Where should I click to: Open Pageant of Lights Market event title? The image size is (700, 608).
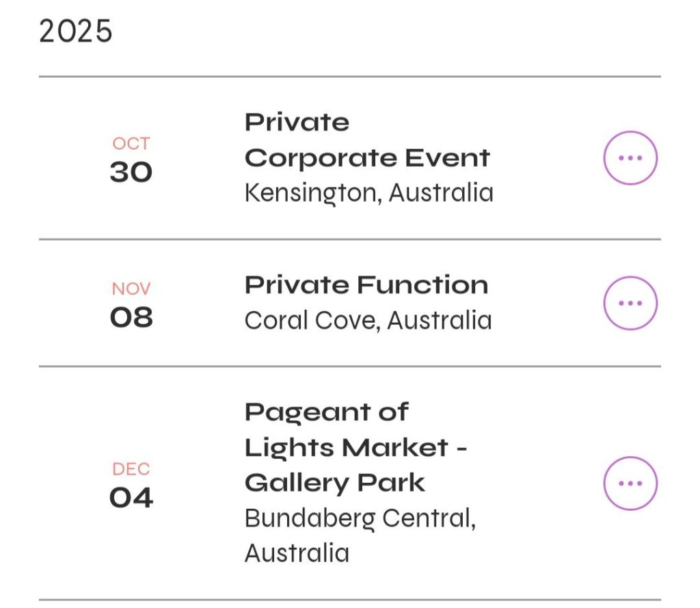(x=355, y=447)
